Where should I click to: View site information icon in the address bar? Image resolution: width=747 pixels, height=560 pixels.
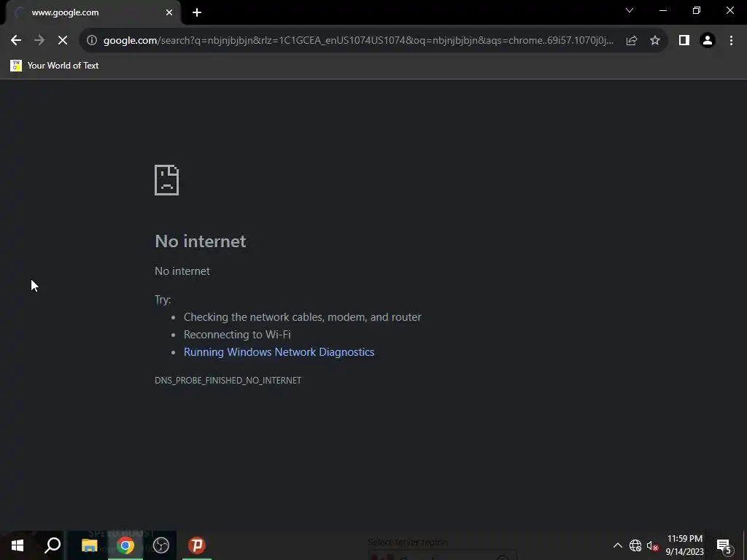click(92, 41)
